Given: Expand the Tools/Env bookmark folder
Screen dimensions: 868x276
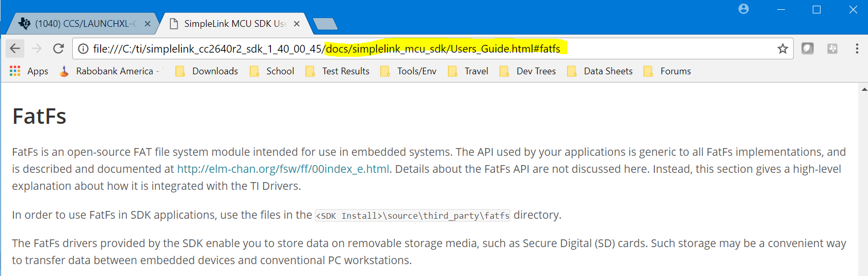Looking at the screenshot, I should coord(408,71).
